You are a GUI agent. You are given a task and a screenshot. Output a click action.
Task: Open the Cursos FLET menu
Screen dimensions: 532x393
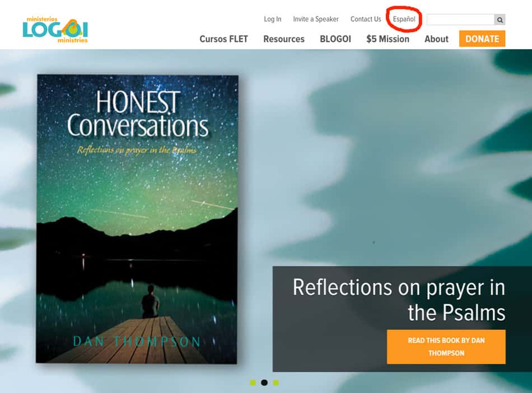tap(223, 39)
